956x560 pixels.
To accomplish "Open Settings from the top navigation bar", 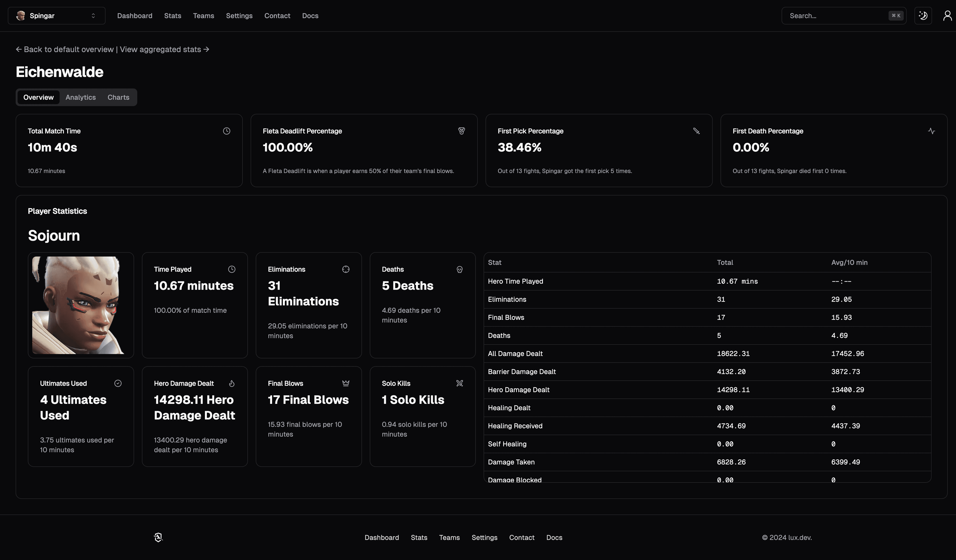I will click(x=239, y=15).
